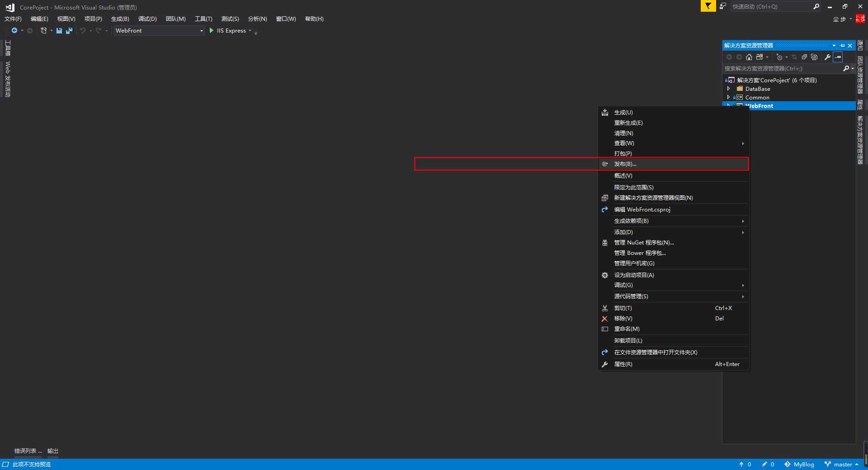Select 在文件资源管理器中打开文件夹(X)

[674, 352]
